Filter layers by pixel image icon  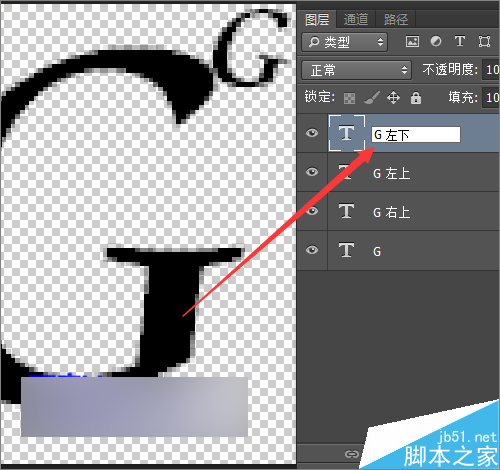[x=412, y=42]
